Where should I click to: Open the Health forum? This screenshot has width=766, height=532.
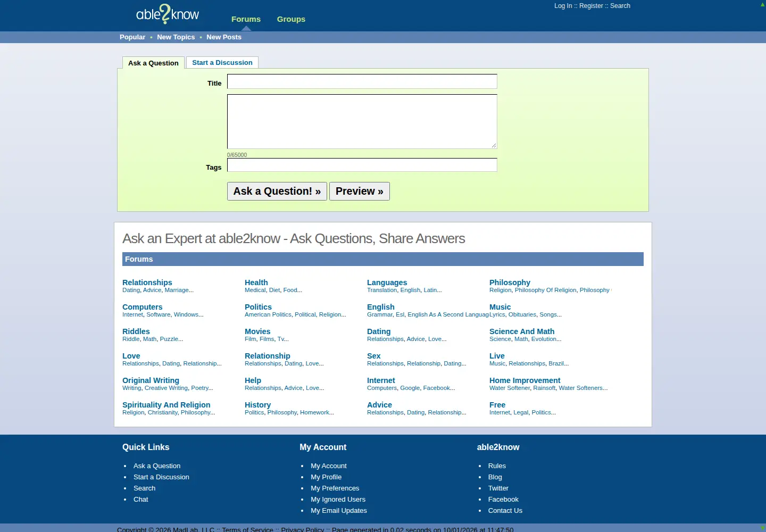(x=256, y=282)
